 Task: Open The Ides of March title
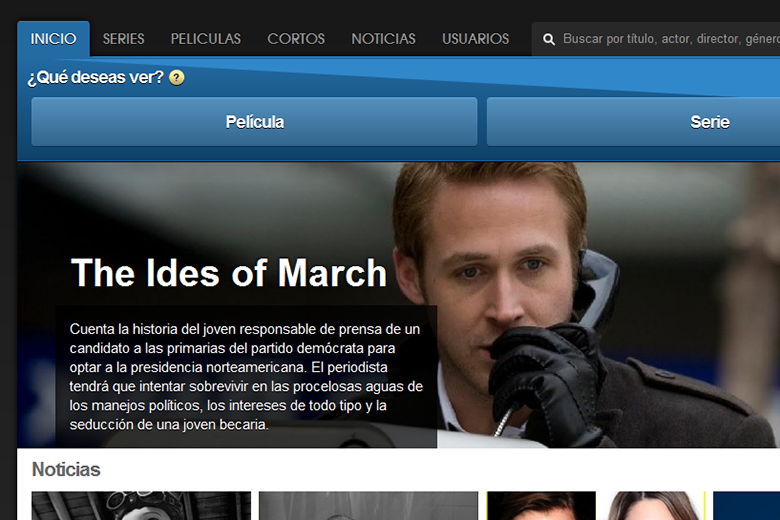pyautogui.click(x=229, y=273)
